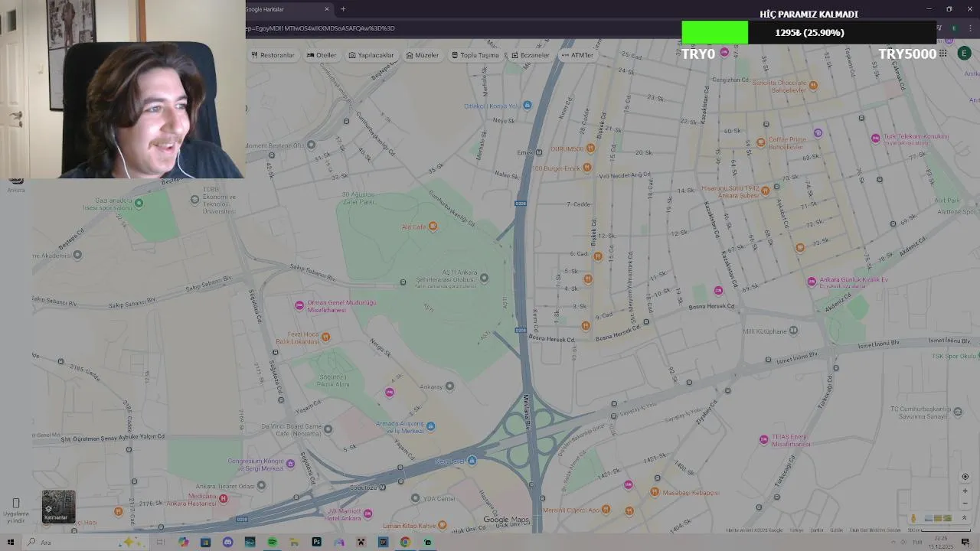The image size is (980, 551).
Task: Click the Ali Cafe map pin
Action: [x=433, y=226]
